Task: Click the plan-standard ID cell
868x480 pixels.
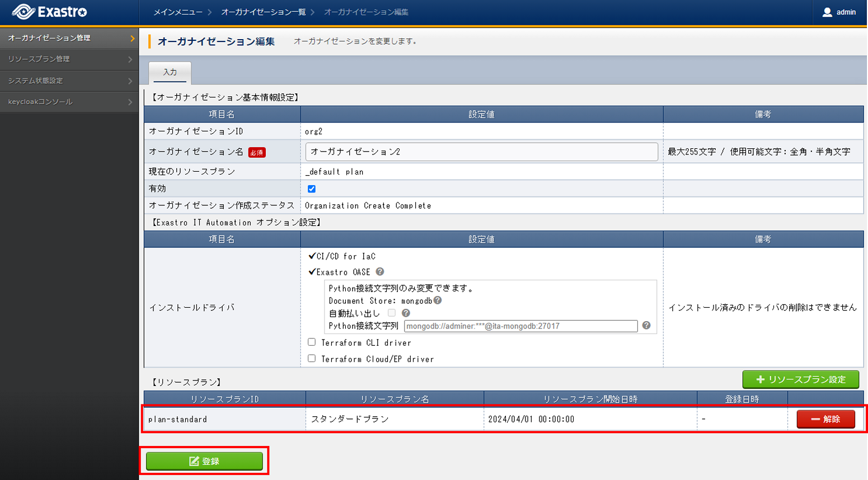Action: 224,419
